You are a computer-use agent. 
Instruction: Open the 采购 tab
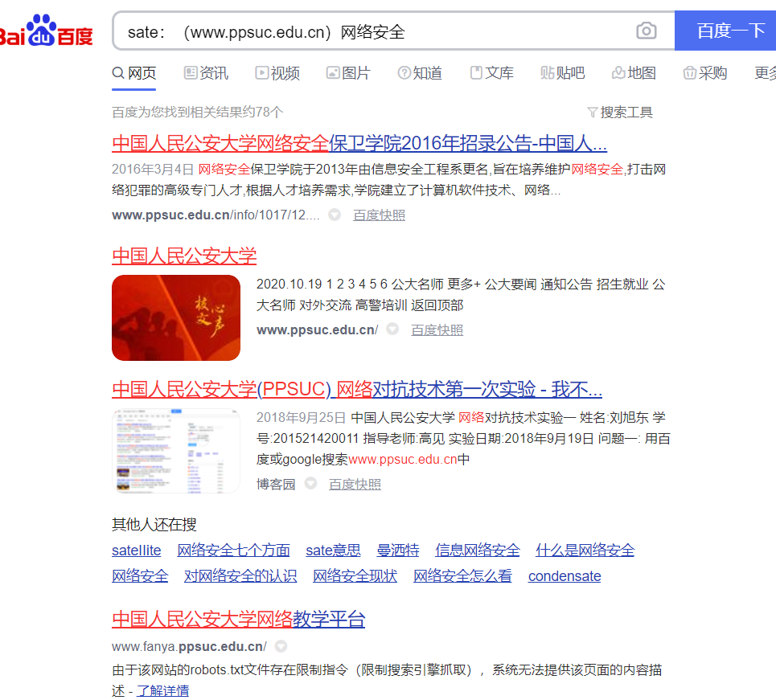[x=705, y=73]
